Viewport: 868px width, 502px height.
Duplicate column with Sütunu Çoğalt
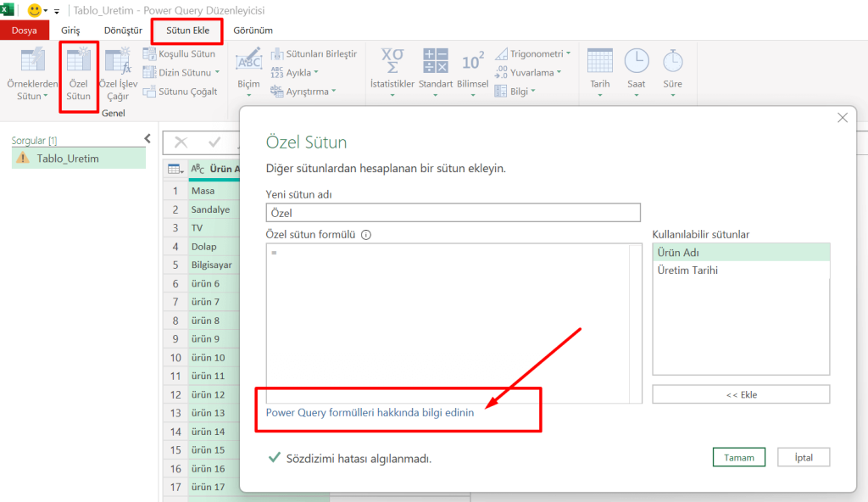180,92
